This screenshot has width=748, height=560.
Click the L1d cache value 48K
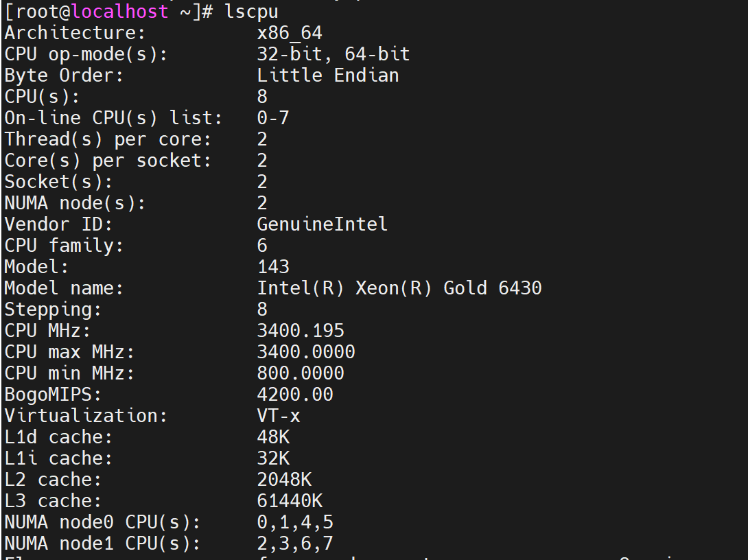click(273, 437)
